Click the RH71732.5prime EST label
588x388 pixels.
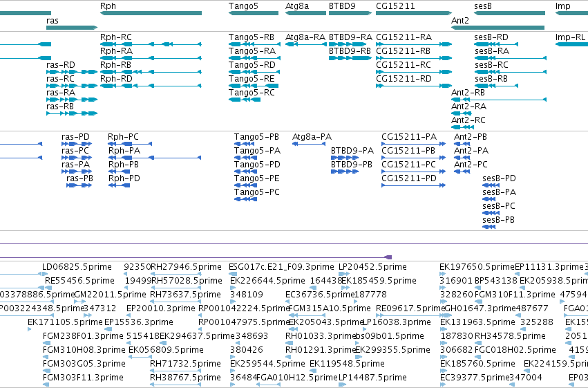185,364
